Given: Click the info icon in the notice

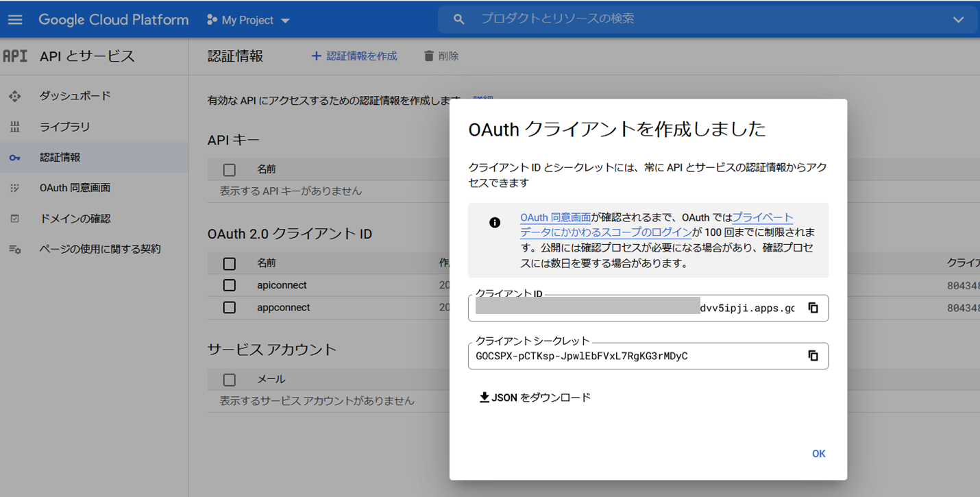Looking at the screenshot, I should coord(495,223).
